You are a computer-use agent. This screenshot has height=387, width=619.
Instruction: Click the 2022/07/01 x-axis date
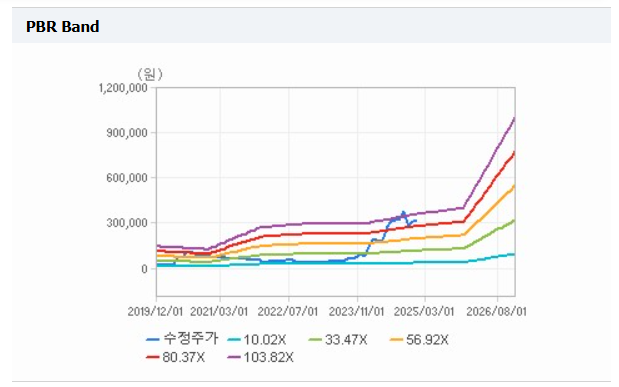point(288,312)
